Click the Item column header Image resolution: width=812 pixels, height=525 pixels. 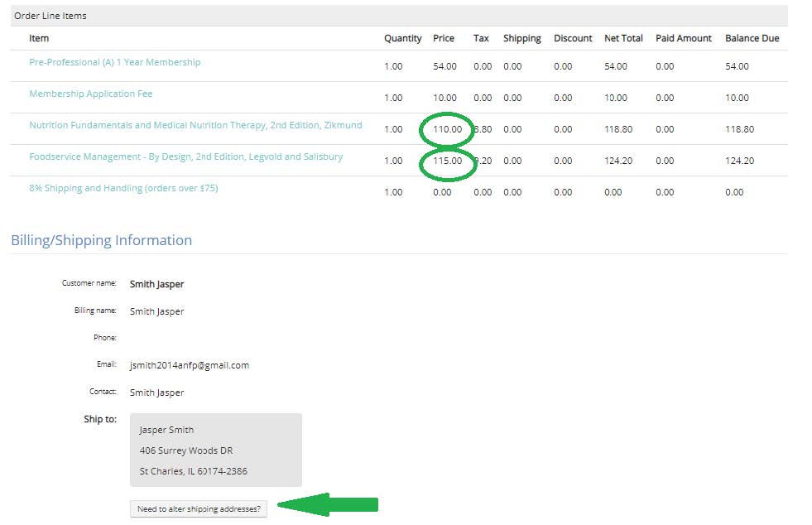pyautogui.click(x=39, y=39)
